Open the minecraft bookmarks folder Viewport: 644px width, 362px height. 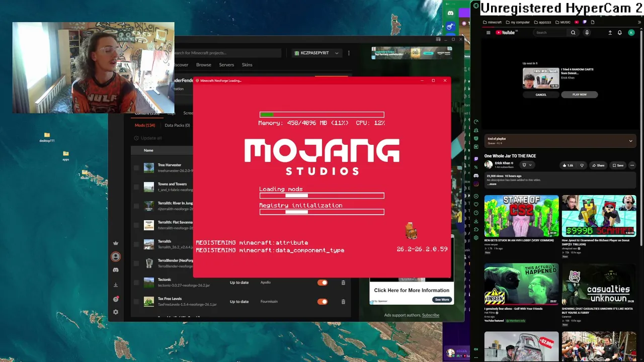click(492, 22)
